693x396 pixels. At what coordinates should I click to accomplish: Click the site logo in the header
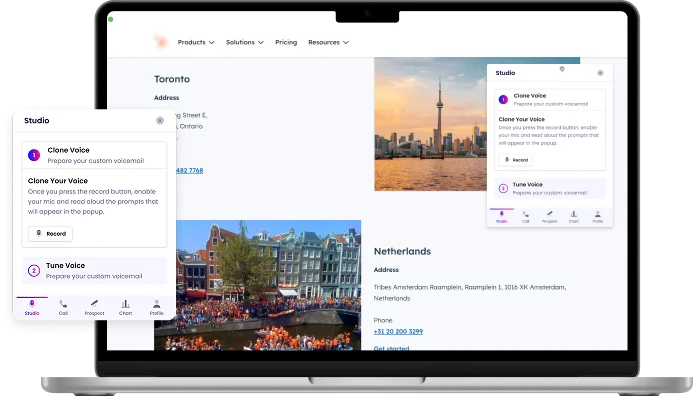161,42
